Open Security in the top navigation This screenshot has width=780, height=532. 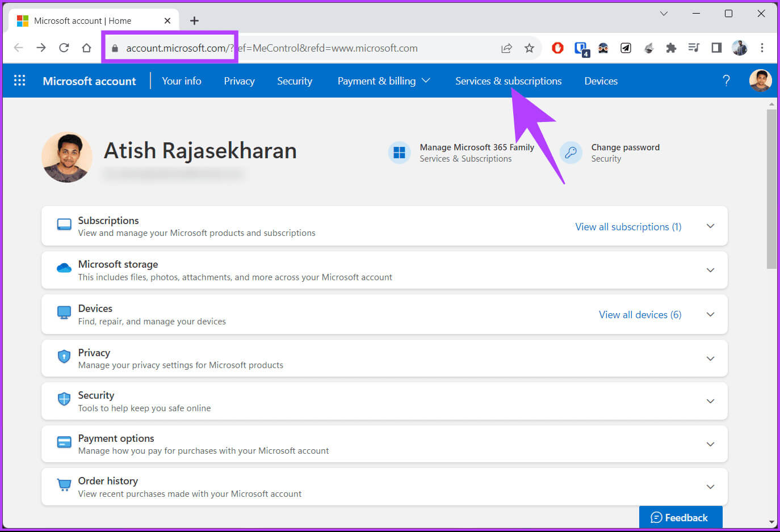tap(295, 81)
